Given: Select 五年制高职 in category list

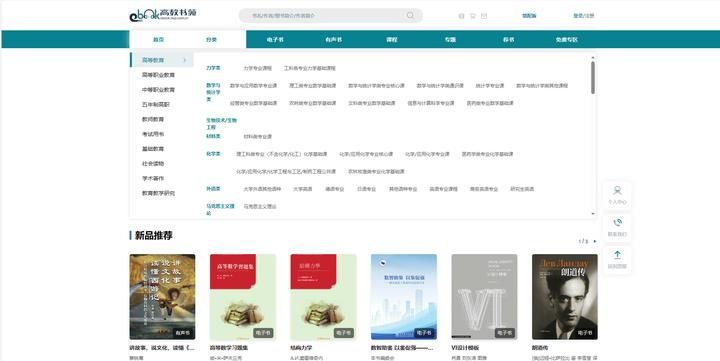Looking at the screenshot, I should [x=155, y=104].
